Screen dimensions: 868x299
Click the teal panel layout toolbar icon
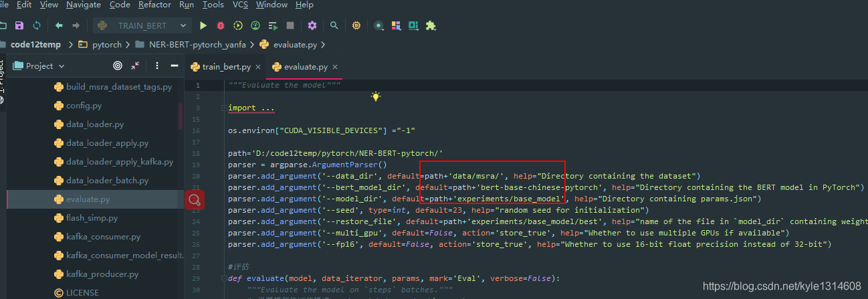coord(413,25)
